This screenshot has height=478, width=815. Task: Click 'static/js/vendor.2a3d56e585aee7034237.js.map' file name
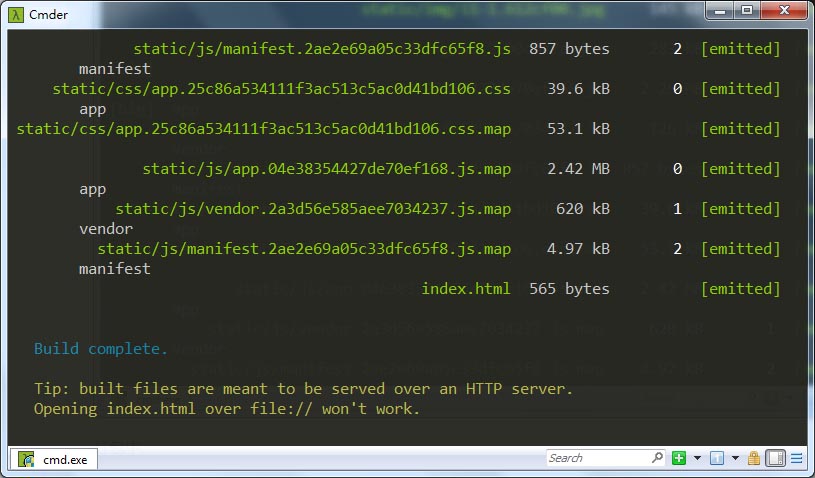pyautogui.click(x=313, y=209)
